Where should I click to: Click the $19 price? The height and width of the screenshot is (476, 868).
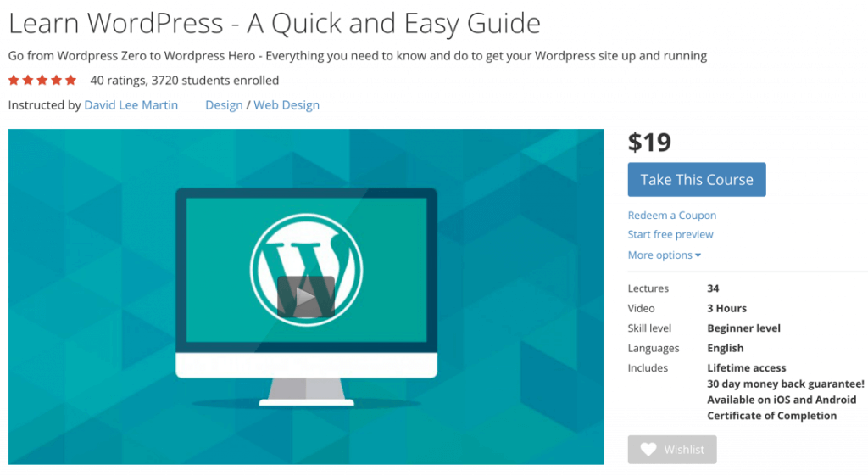pos(649,143)
